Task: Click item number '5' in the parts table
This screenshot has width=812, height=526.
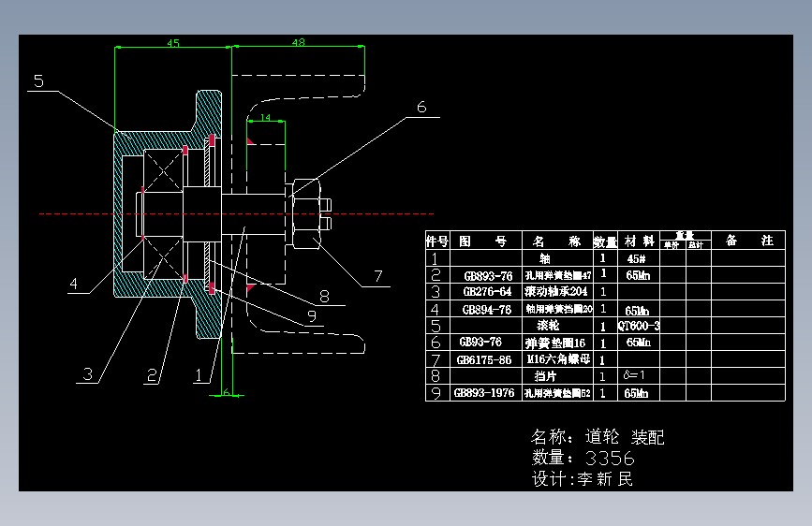Action: 436,326
